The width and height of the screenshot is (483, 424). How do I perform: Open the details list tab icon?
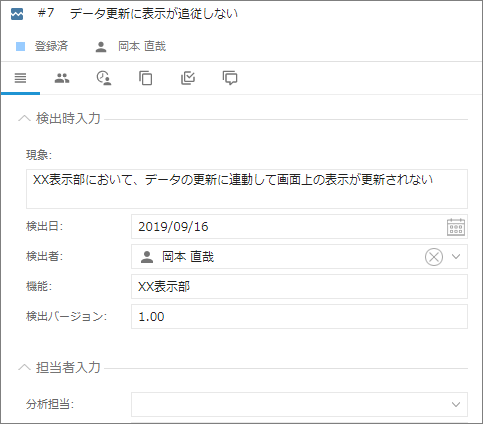point(20,78)
